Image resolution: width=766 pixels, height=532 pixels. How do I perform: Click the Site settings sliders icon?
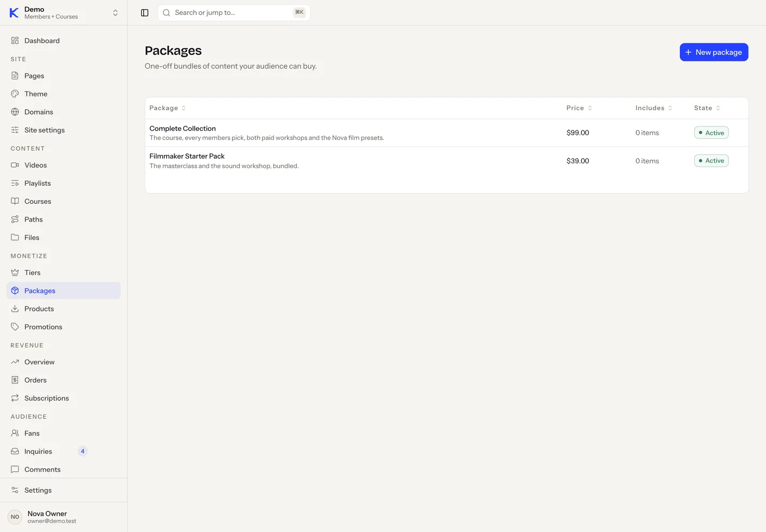[x=15, y=130]
